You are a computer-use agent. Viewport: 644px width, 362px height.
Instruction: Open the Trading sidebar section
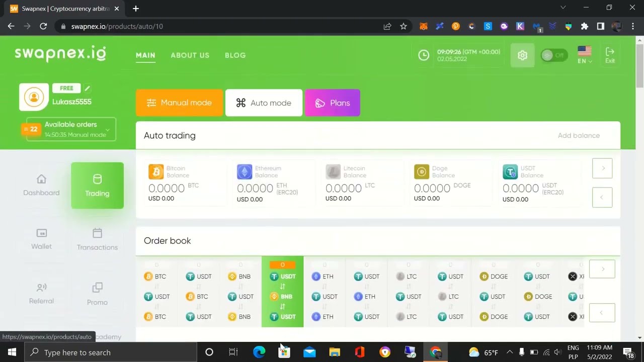tap(97, 186)
